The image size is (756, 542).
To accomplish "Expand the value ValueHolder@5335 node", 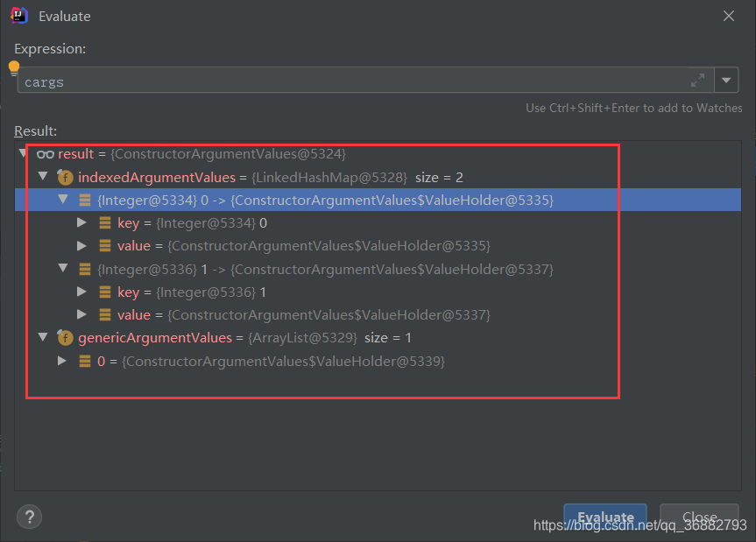I will click(x=82, y=246).
